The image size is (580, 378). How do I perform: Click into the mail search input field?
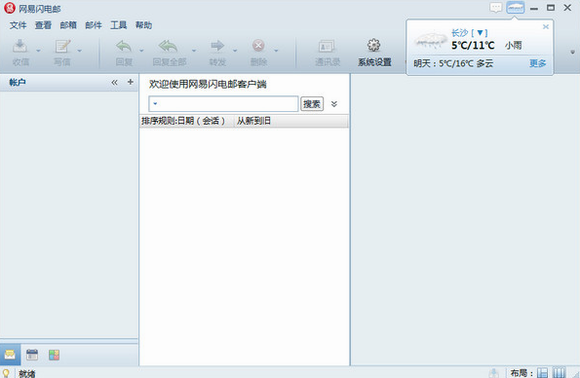tap(223, 104)
